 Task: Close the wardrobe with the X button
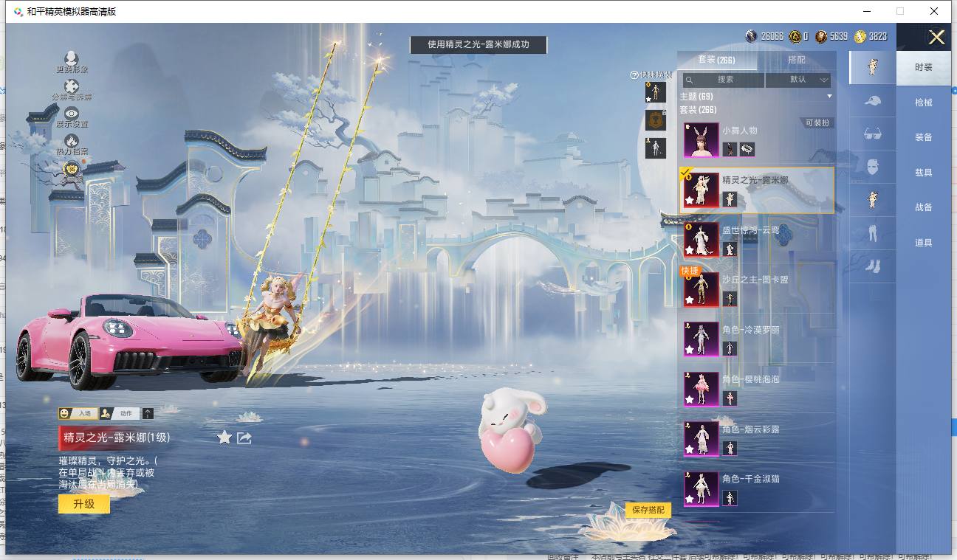point(937,38)
